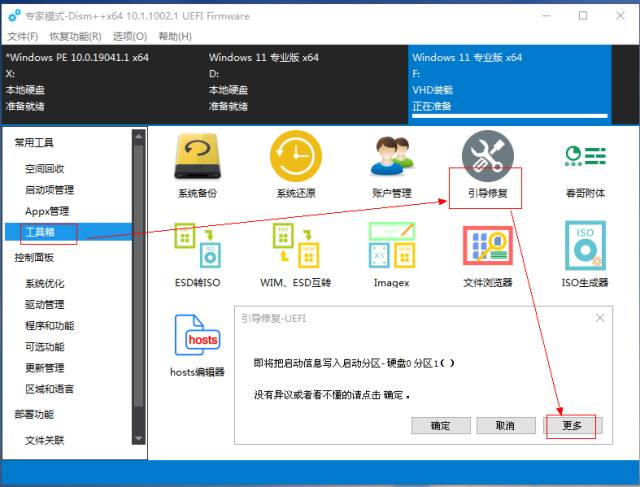
Task: Select 可选功能 in the sidebar
Action: click(x=44, y=347)
